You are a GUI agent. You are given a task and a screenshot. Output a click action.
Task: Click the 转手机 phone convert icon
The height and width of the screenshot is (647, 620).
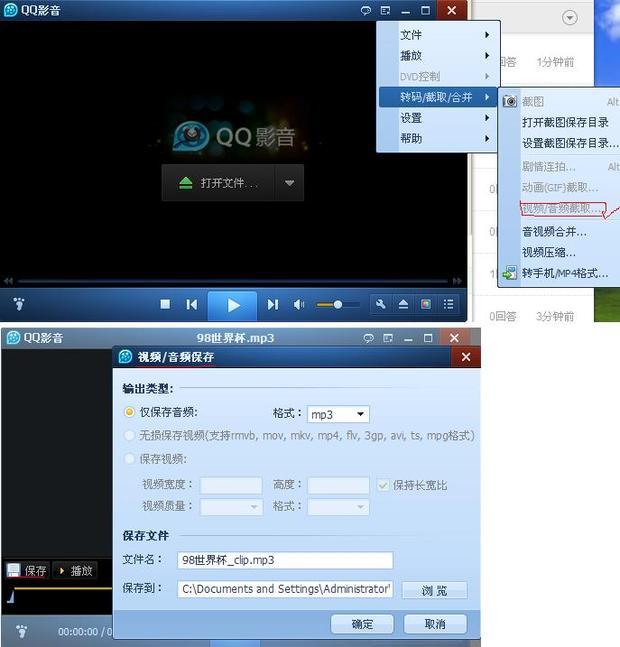pyautogui.click(x=510, y=273)
